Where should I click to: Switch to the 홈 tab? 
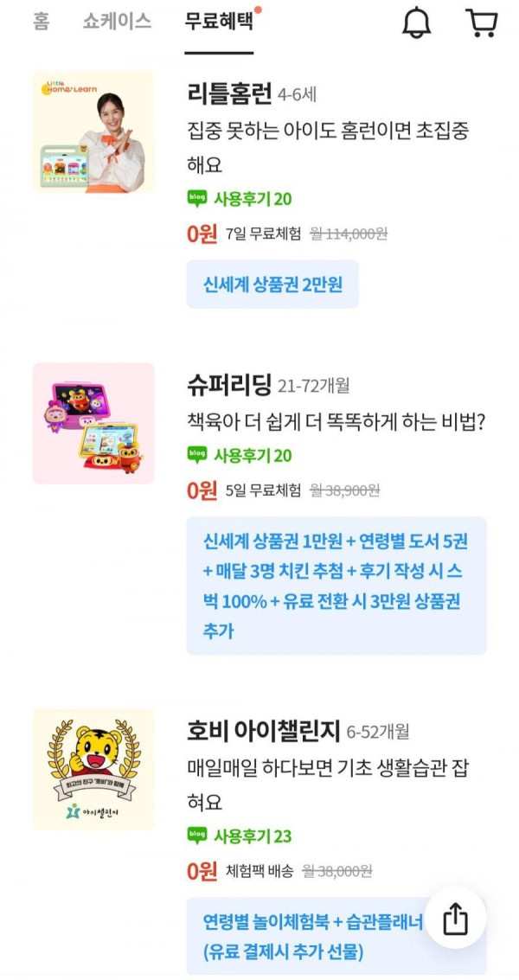pos(41,22)
